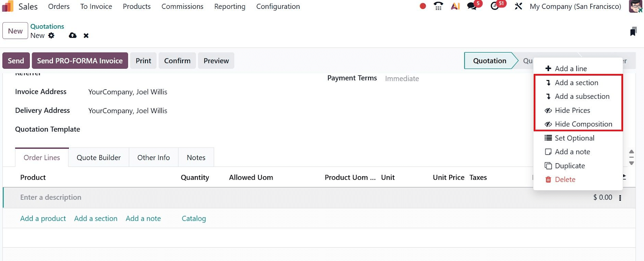Open the three-dot menu on the order line

tap(620, 198)
